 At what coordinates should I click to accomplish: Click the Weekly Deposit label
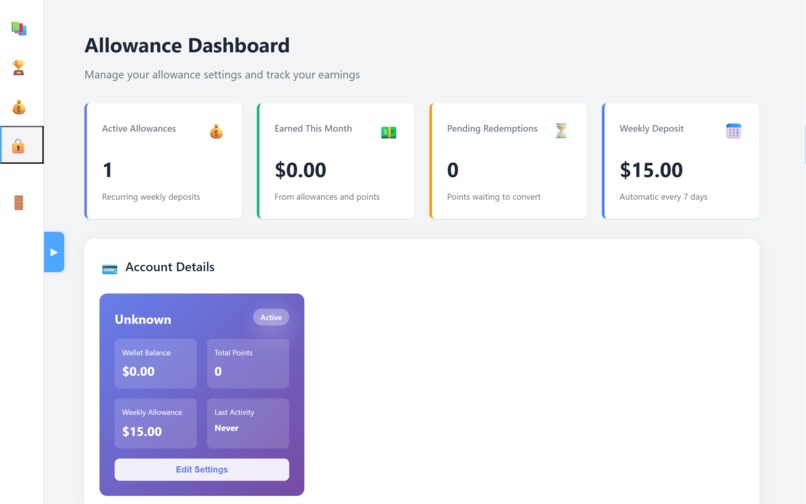651,129
